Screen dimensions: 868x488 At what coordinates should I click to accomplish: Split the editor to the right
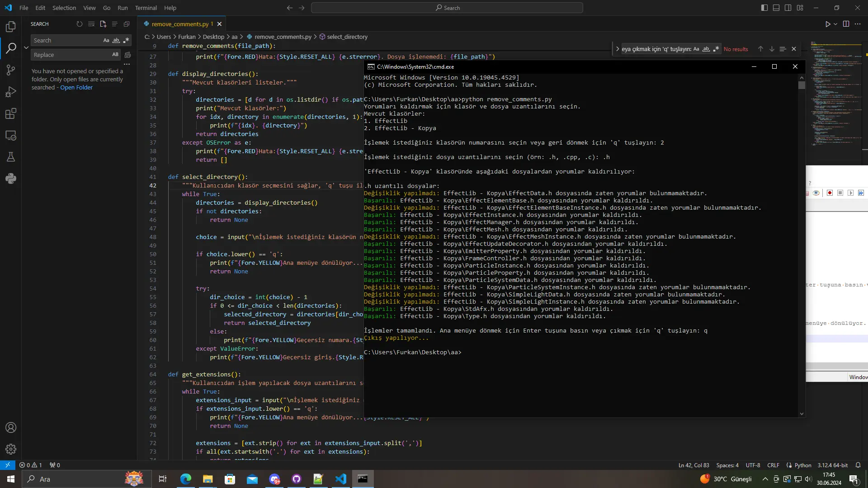pyautogui.click(x=846, y=24)
